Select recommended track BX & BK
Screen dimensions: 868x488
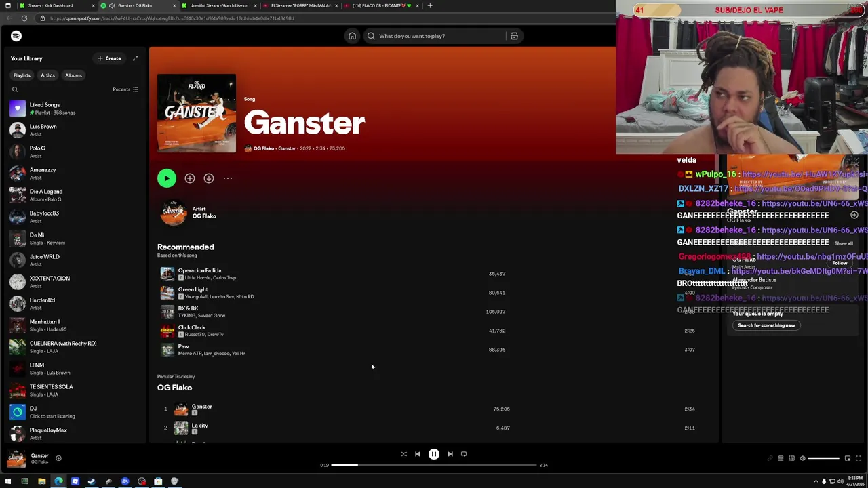point(434,312)
